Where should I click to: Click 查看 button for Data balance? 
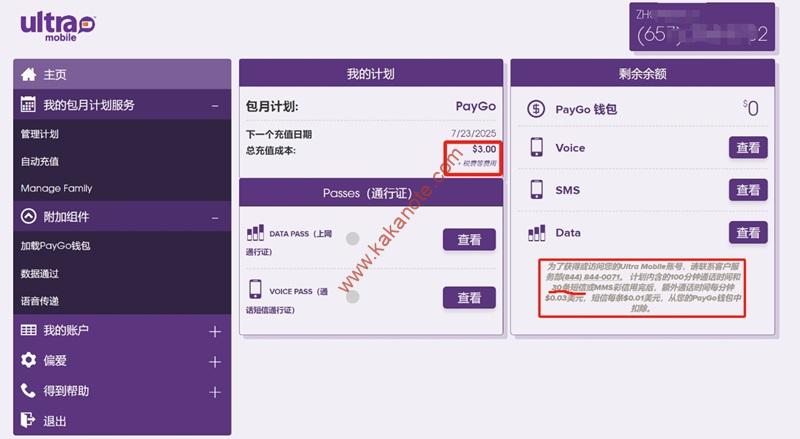click(748, 233)
